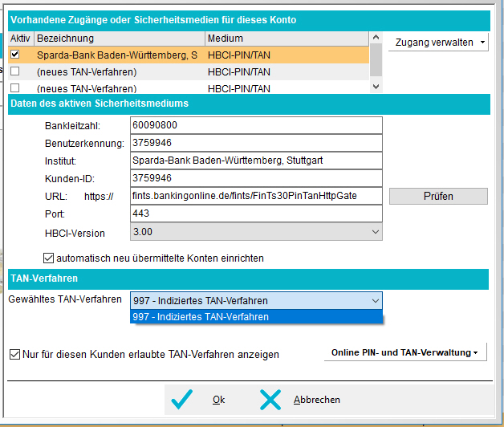This screenshot has width=504, height=427.
Task: Click the Ok checkmark icon
Action: coord(182,400)
